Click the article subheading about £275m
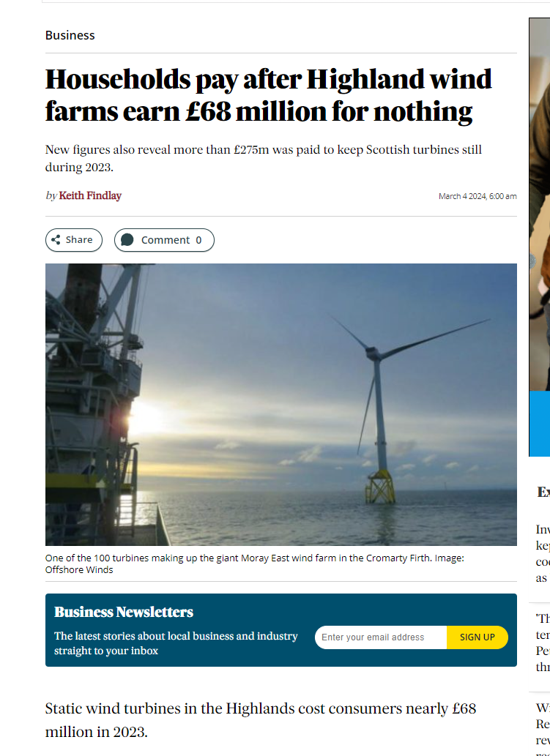The height and width of the screenshot is (756, 550). [x=264, y=159]
